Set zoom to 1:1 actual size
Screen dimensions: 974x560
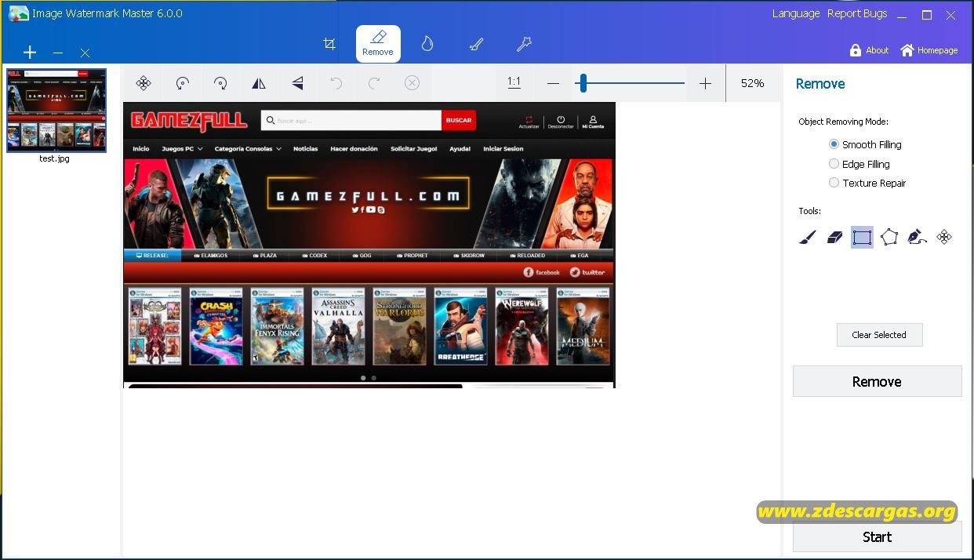click(x=514, y=83)
